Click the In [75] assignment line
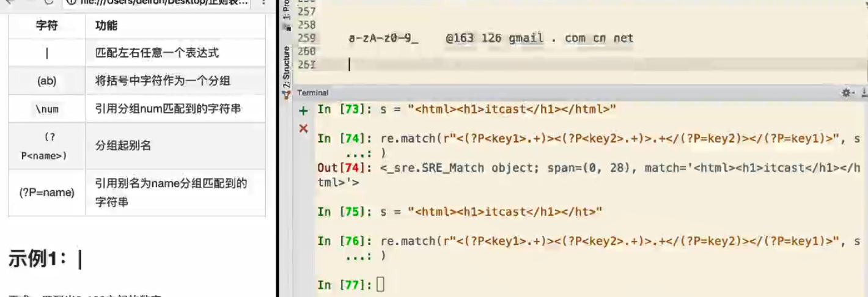 460,211
